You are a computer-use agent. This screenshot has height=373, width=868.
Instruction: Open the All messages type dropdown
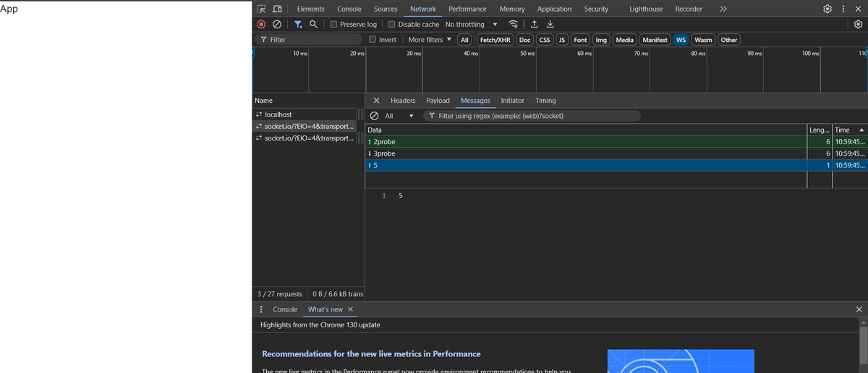399,116
